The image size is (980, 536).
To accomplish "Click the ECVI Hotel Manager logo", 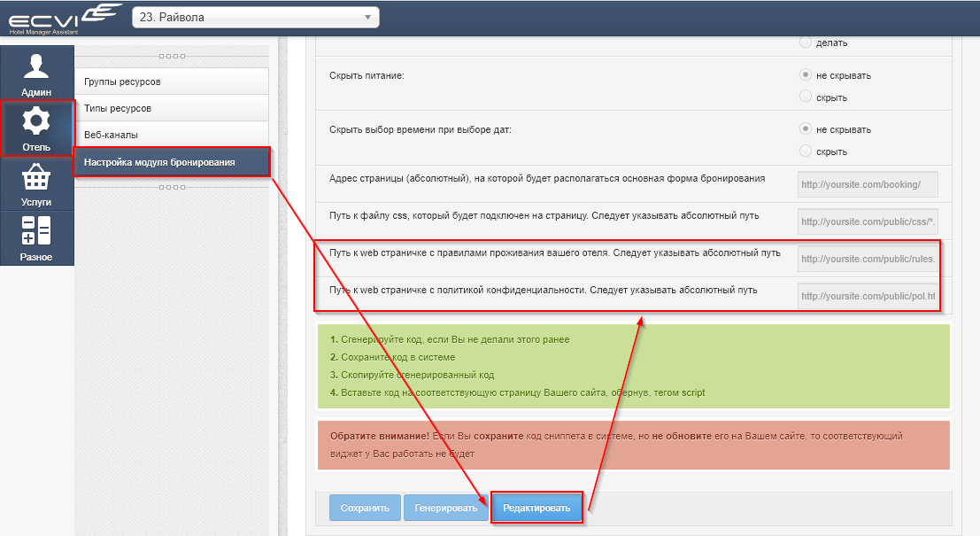I will tap(60, 18).
